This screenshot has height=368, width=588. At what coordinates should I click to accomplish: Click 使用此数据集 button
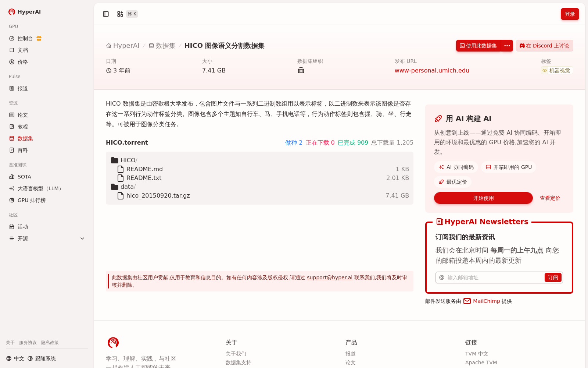[478, 46]
